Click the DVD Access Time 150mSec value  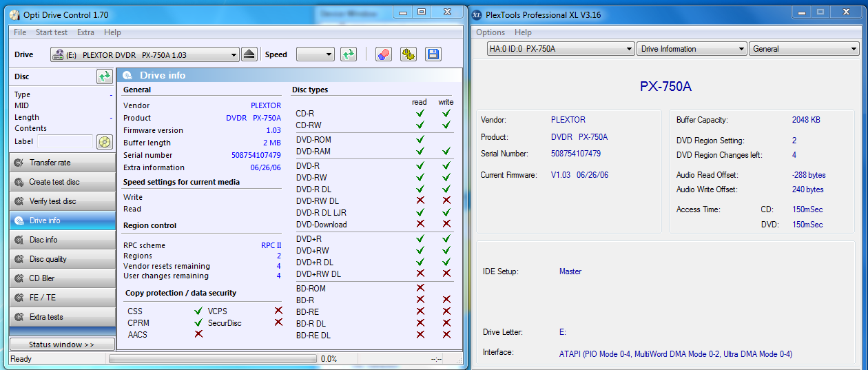coord(807,225)
